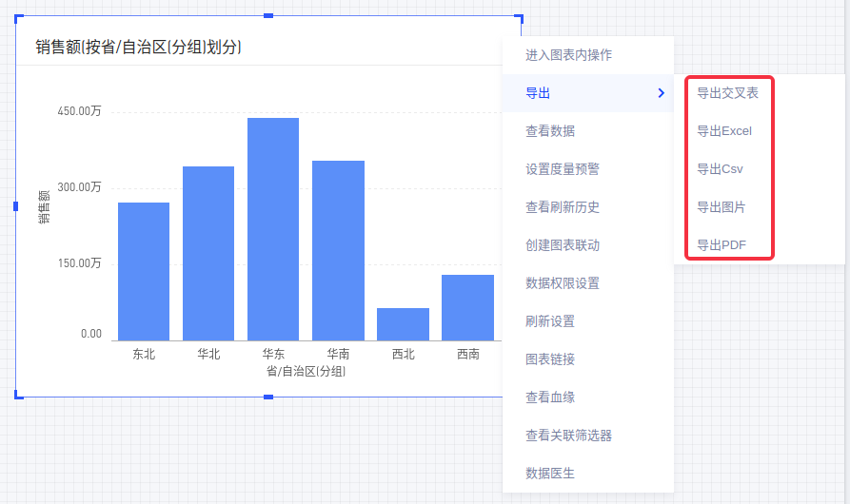Click 刷新设置 in the context menu
Screen dimensions: 850x504
tap(550, 321)
